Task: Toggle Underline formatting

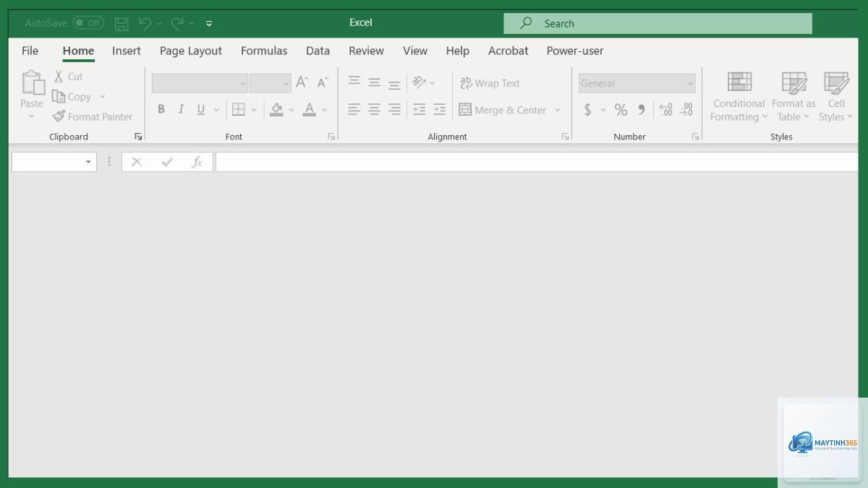Action: click(200, 109)
